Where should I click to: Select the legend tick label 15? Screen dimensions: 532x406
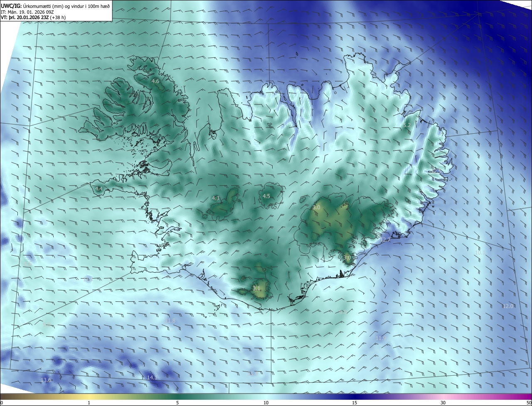(355, 403)
